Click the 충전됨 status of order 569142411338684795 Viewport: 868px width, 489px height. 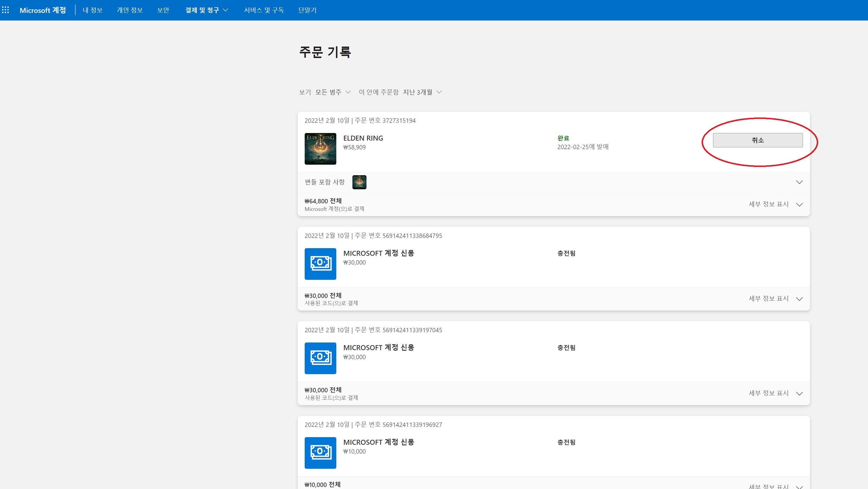(x=566, y=253)
